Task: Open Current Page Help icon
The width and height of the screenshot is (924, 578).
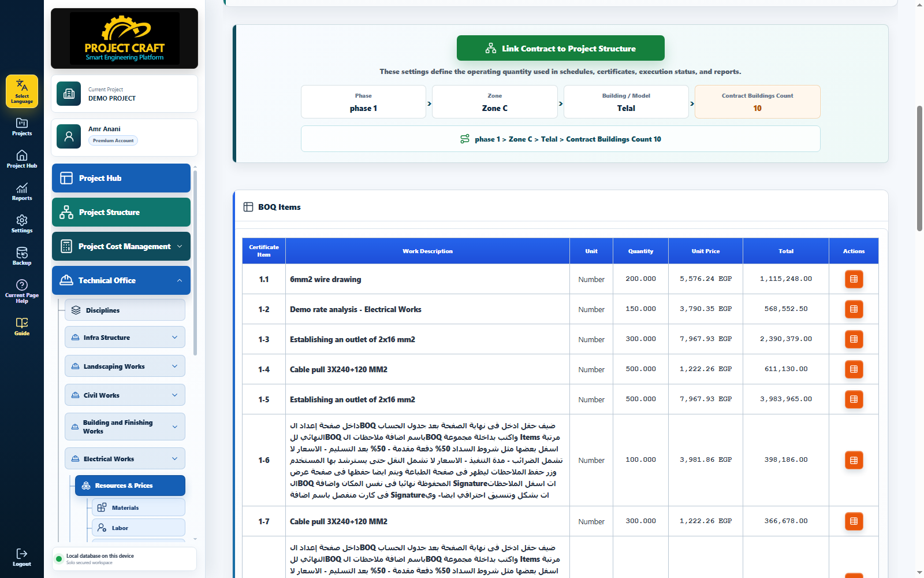Action: tap(22, 291)
